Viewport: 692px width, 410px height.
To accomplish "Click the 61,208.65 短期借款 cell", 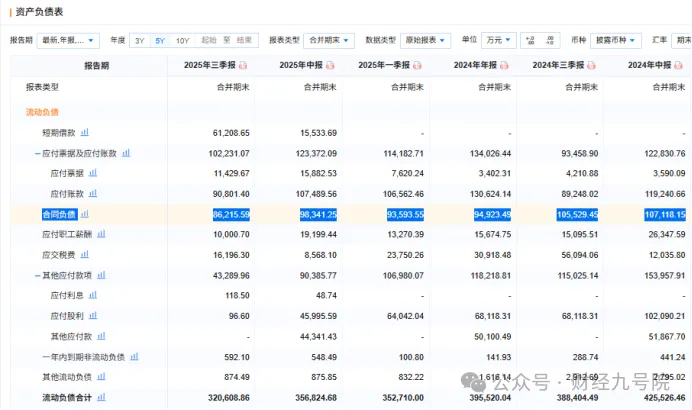I will [231, 133].
